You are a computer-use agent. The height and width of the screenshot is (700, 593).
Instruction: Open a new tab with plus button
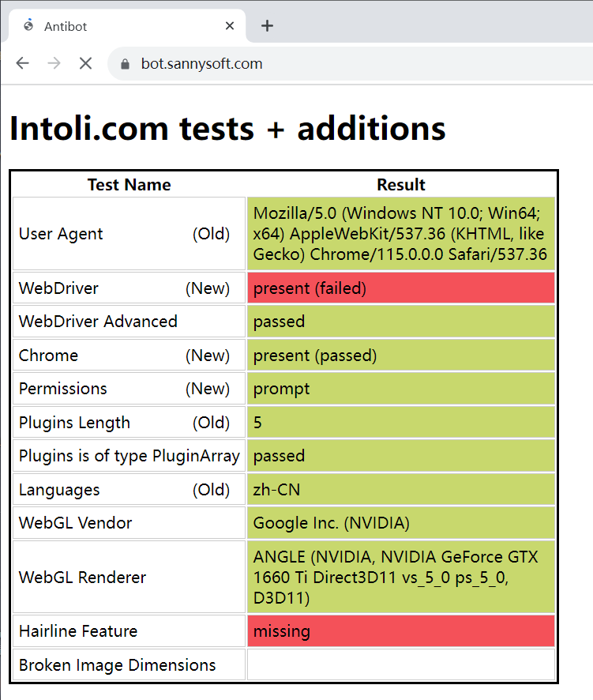[267, 25]
